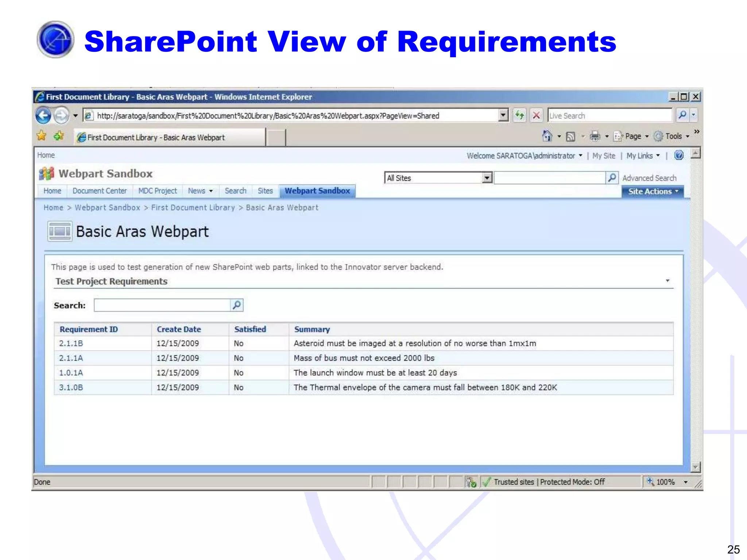Click the address bar URL field
This screenshot has width=747, height=560.
291,116
